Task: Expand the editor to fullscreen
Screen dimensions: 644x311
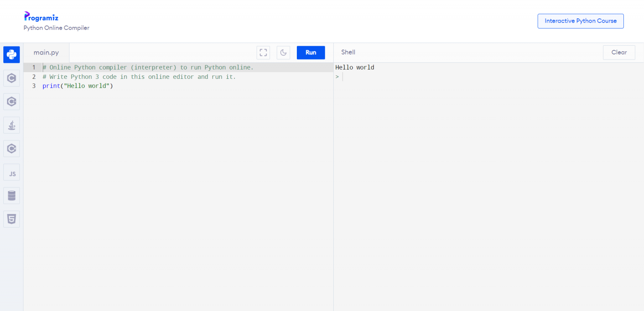Action: (x=263, y=52)
